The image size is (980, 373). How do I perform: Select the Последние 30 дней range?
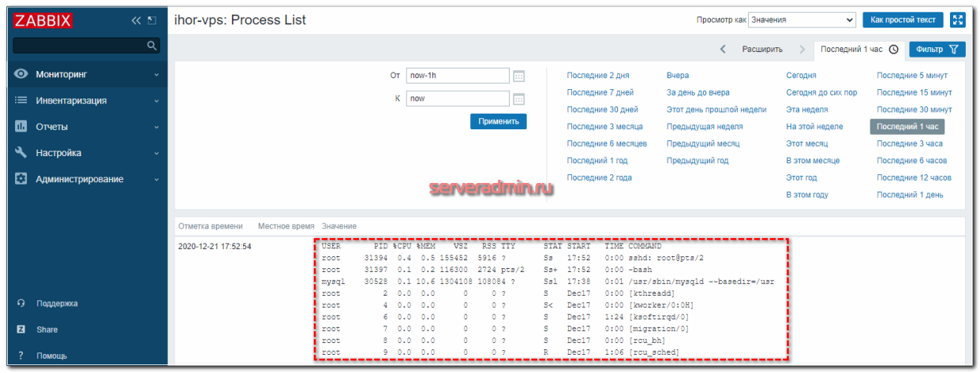click(x=602, y=110)
